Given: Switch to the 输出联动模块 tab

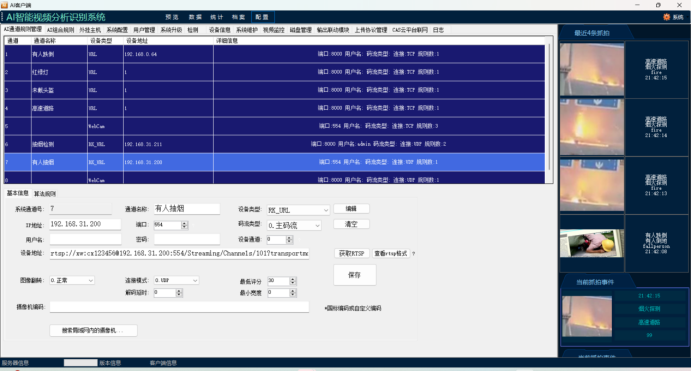Looking at the screenshot, I should [333, 30].
